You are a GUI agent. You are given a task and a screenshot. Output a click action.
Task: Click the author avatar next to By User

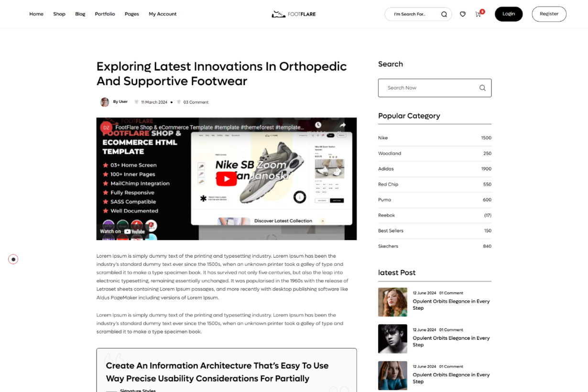tap(104, 102)
